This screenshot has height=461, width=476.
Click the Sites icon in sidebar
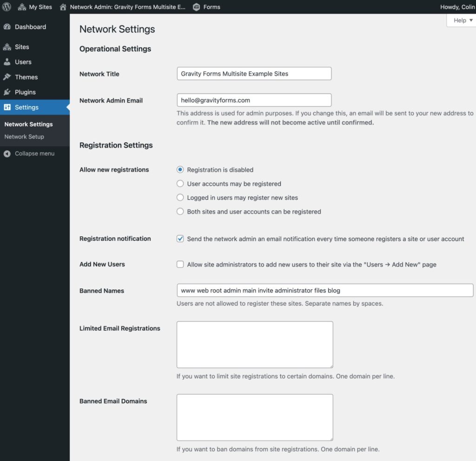[x=9, y=47]
